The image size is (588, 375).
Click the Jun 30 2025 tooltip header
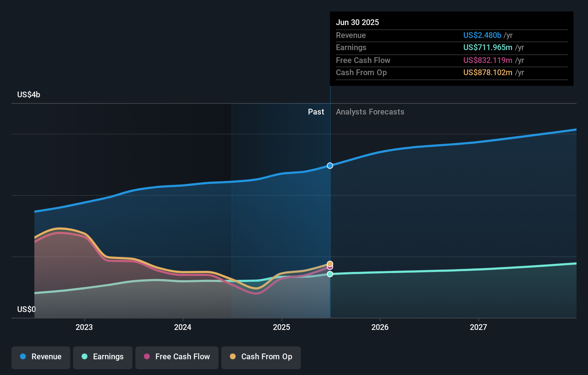coord(357,22)
